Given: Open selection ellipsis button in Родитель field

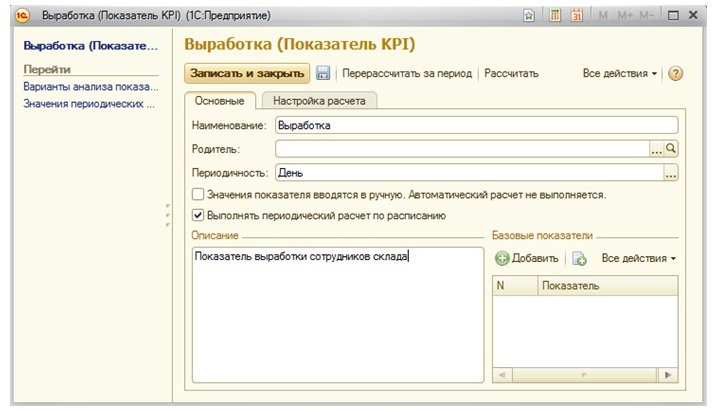Looking at the screenshot, I should 657,149.
